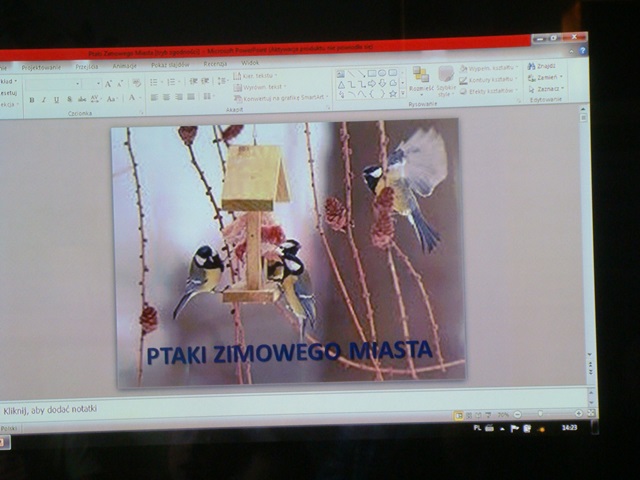Select the rectangle shape in shapes gallery
The image size is (640, 480).
(371, 73)
